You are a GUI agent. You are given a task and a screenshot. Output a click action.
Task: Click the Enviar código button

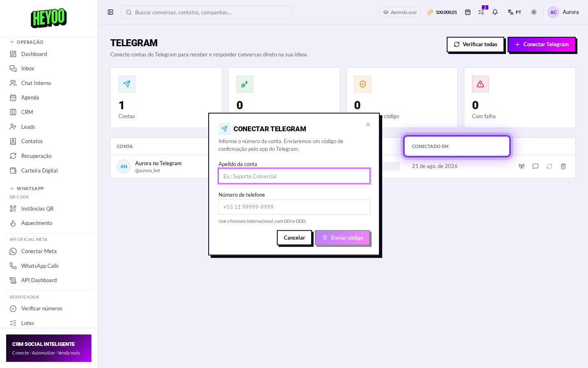pos(342,238)
